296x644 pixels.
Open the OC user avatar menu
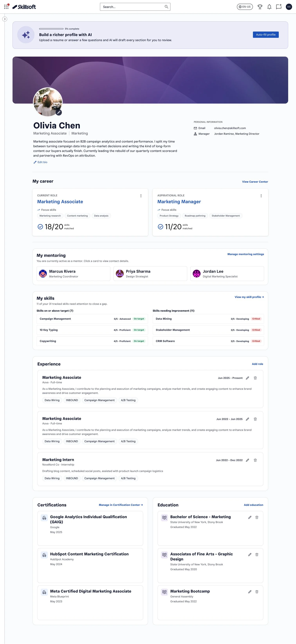click(x=289, y=7)
